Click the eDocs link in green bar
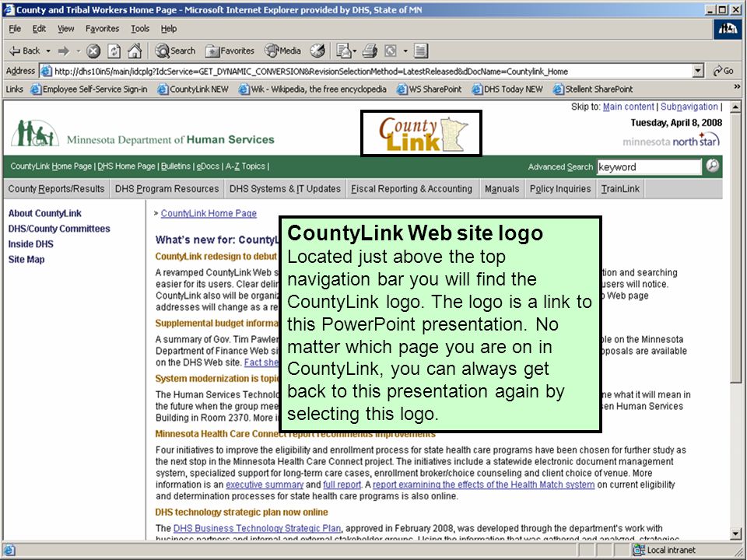This screenshot has height=560, width=747. click(x=208, y=166)
